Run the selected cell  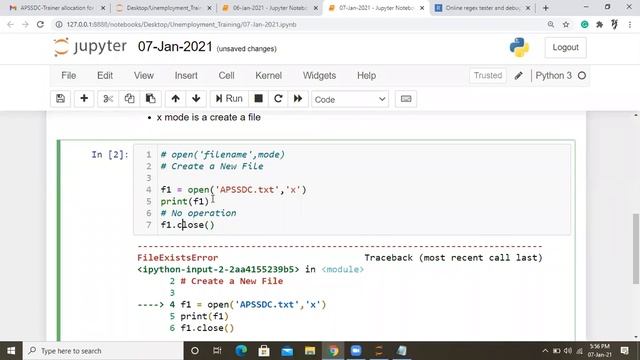click(x=229, y=99)
